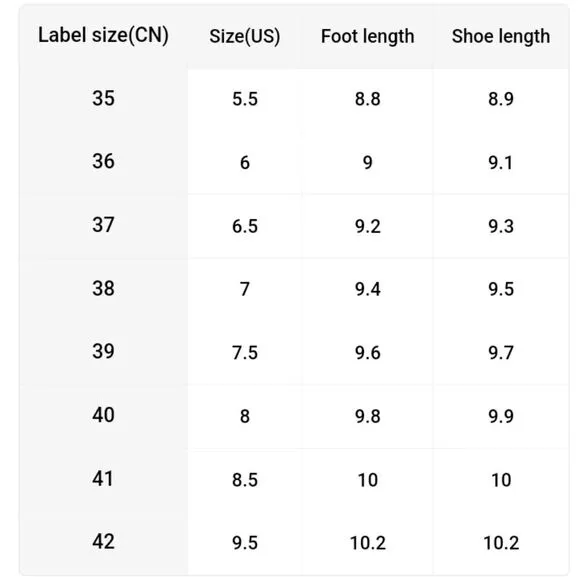Click foot length 9.4 cell

(367, 289)
